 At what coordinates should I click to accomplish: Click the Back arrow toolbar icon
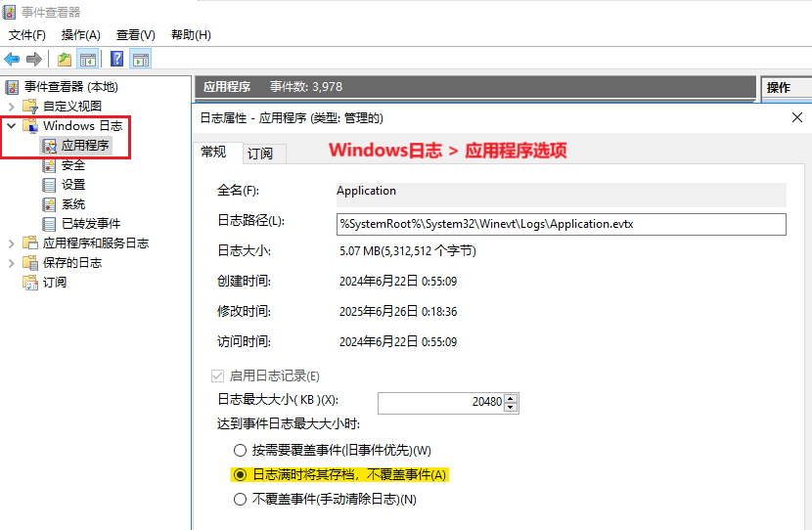[12, 59]
